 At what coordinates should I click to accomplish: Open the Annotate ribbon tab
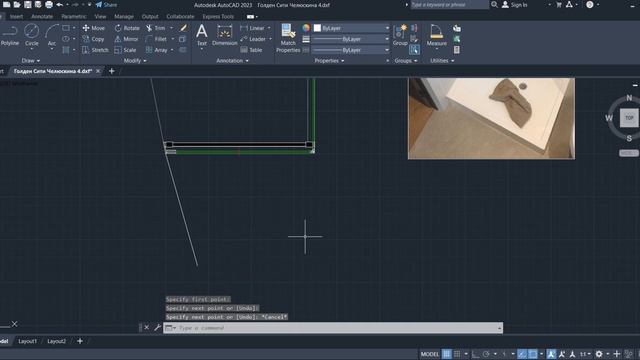click(42, 16)
